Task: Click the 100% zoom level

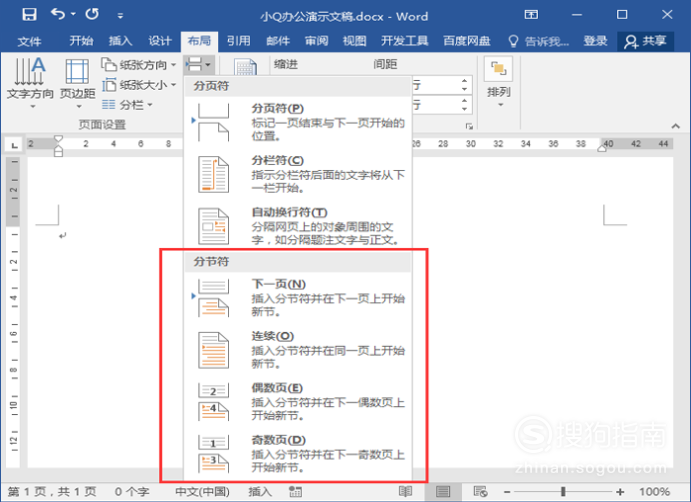Action: [x=654, y=491]
